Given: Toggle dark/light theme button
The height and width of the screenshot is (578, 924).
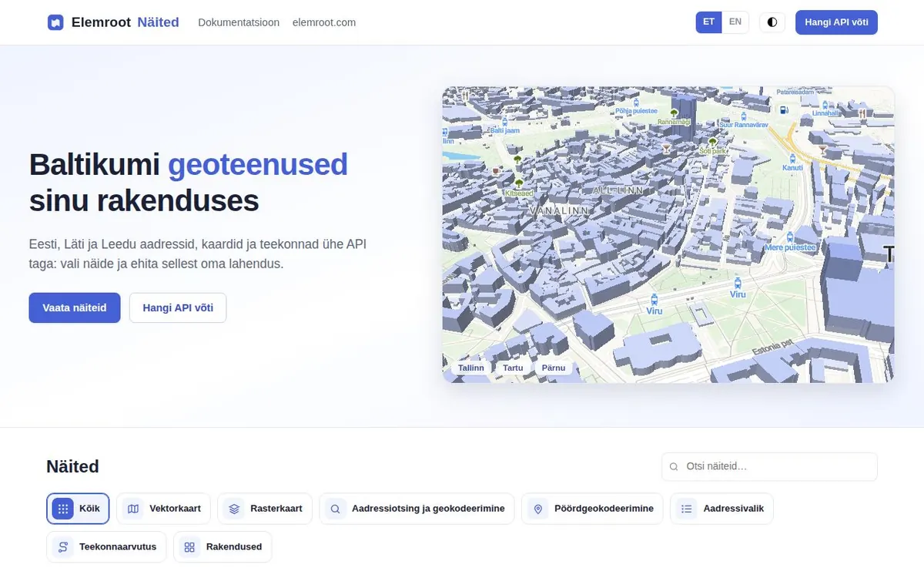Looking at the screenshot, I should [x=772, y=22].
